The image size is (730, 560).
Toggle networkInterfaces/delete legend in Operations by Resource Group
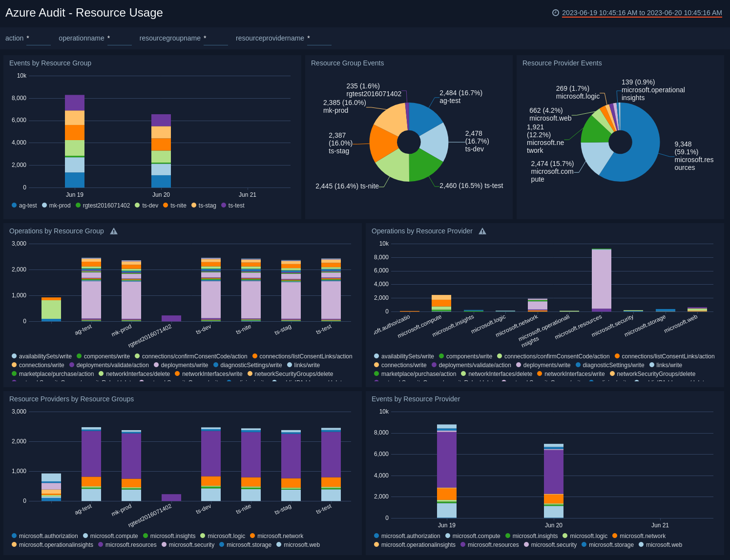[134, 374]
